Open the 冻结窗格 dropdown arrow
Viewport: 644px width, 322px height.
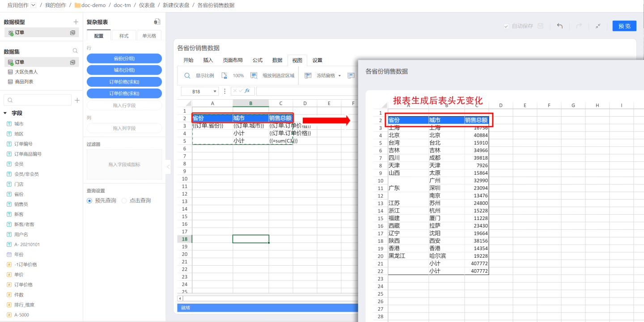point(339,76)
